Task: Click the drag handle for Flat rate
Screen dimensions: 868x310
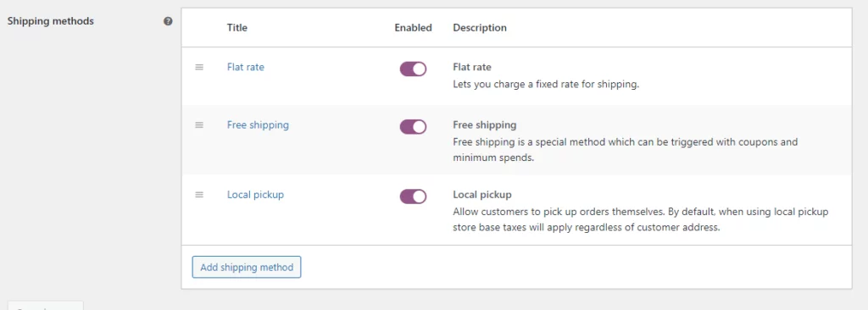Action: (199, 67)
